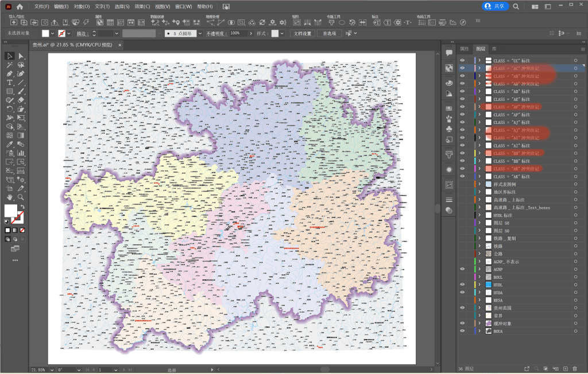Hide the 贵州范围 layer
This screenshot has width=588, height=374.
[x=462, y=307]
